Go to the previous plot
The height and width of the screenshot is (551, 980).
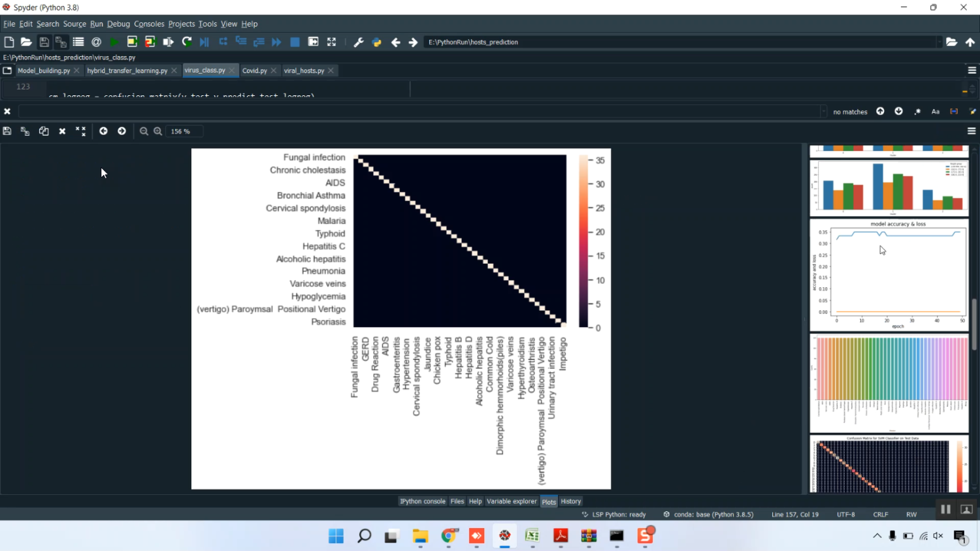tap(103, 131)
